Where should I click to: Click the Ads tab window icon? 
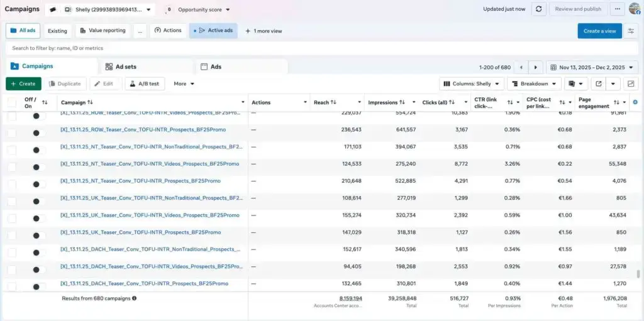pyautogui.click(x=204, y=67)
